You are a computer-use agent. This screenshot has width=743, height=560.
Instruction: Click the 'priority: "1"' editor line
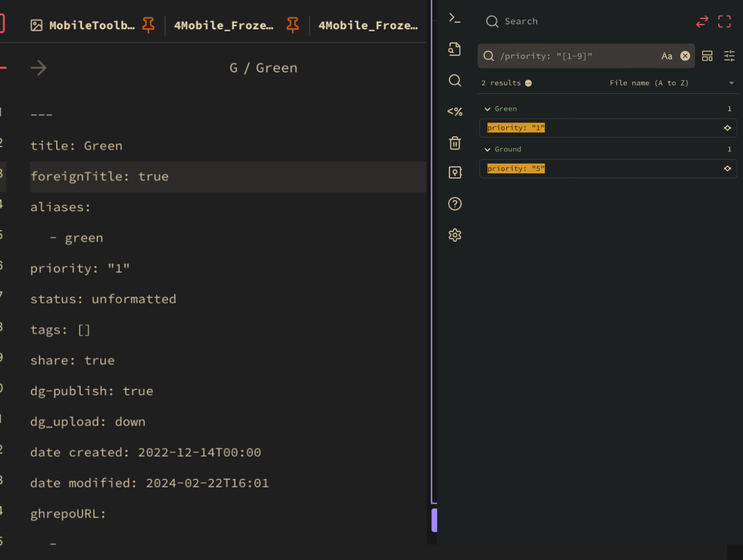(x=80, y=269)
